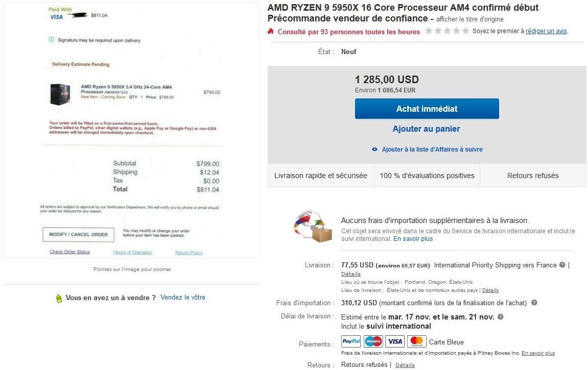Open En savoir plus about Pitney Bowes
The image size is (588, 370).
coord(538,353)
